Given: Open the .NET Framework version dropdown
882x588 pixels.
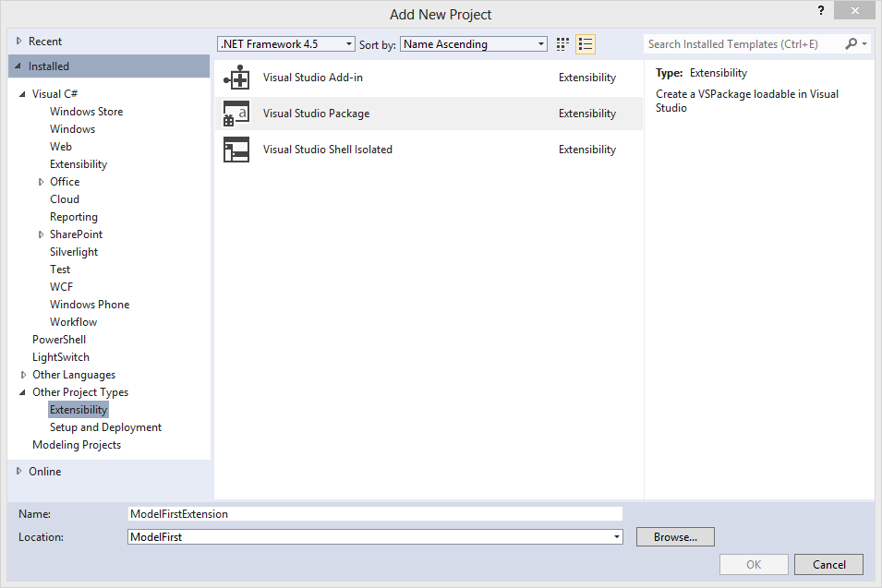Looking at the screenshot, I should (x=348, y=44).
